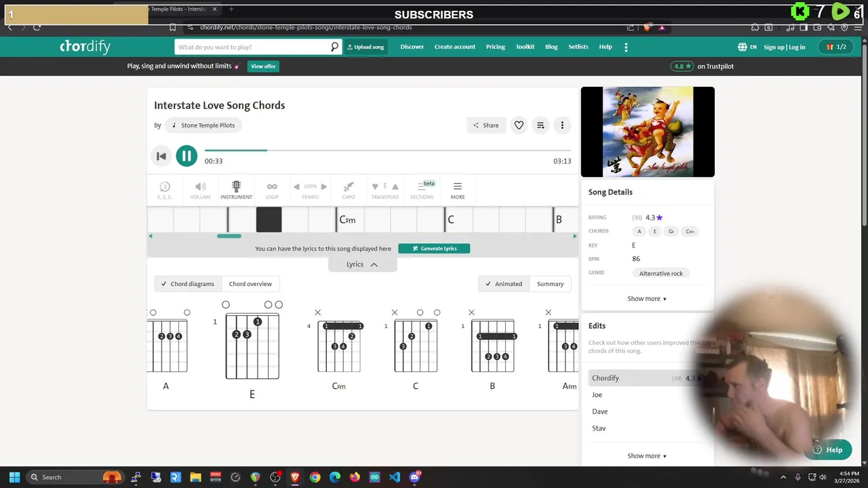
Task: Select Chordify edit version
Action: pos(648,378)
